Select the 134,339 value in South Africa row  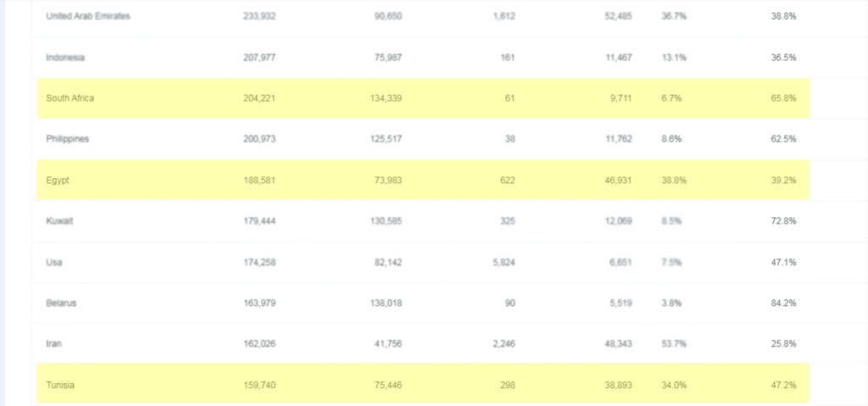click(x=386, y=98)
